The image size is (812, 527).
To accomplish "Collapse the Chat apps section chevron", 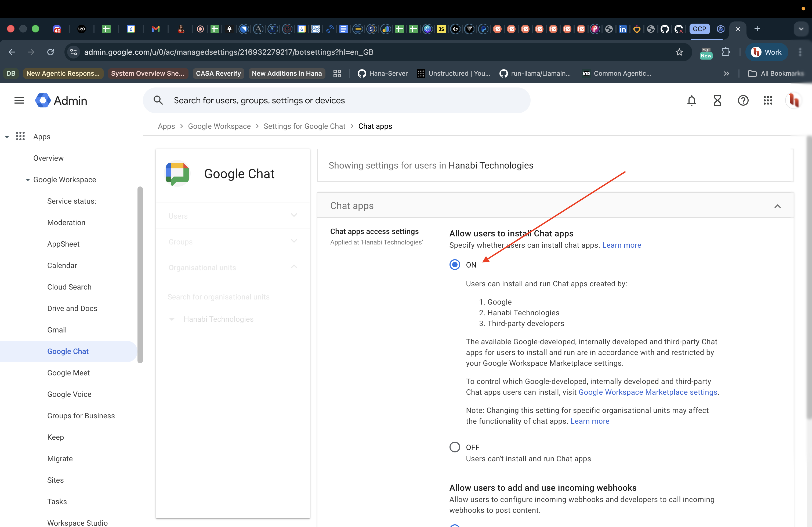I will (778, 206).
